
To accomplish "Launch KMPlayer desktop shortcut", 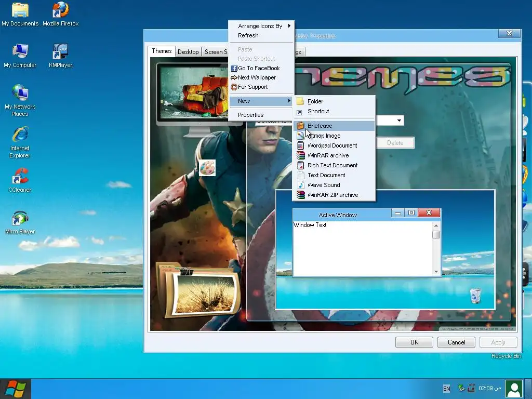I will click(x=60, y=56).
